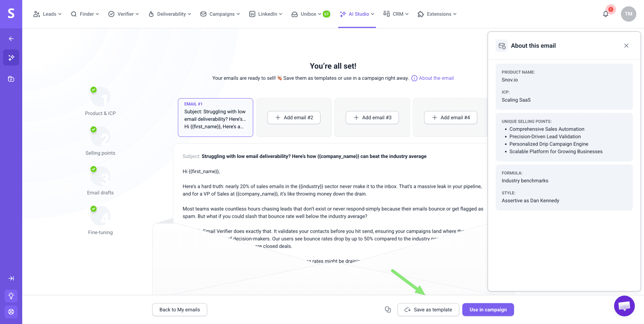Click Use in campaign button
This screenshot has width=644, height=324.
[x=488, y=310]
